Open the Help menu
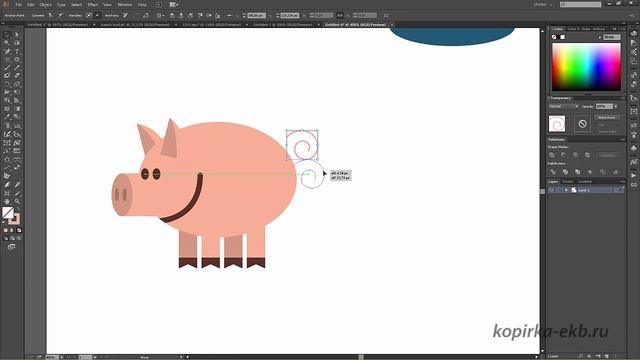This screenshot has width=640, height=360. 142,4
